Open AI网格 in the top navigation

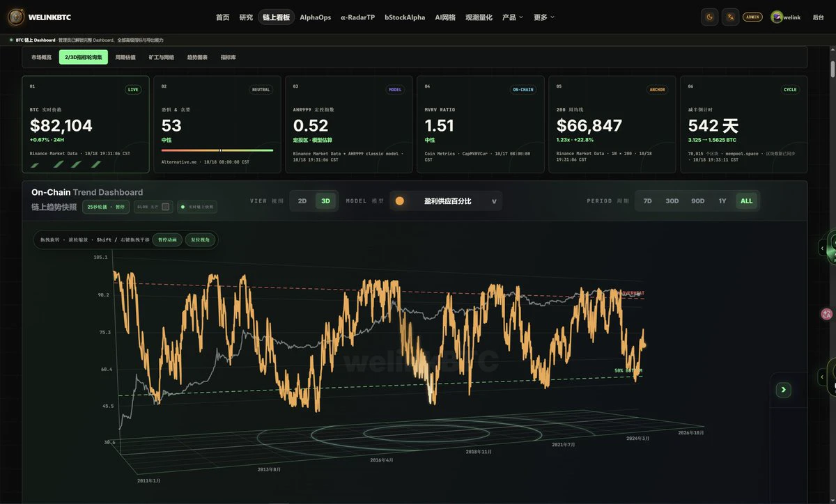click(x=445, y=17)
